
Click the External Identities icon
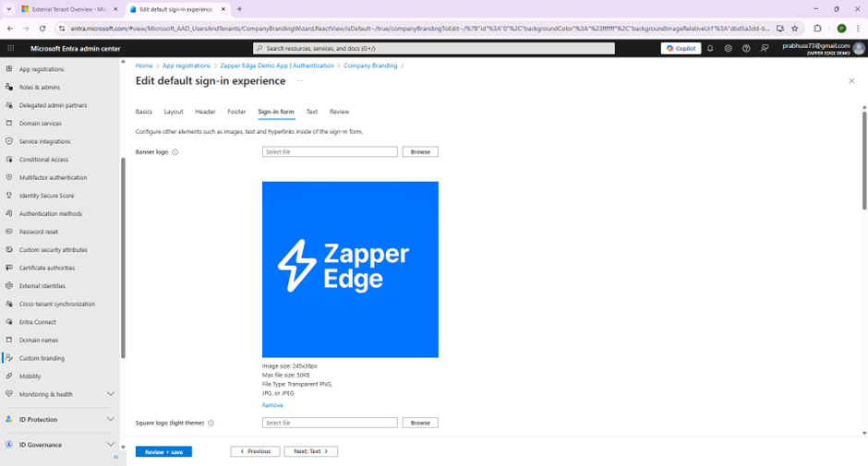[9, 285]
